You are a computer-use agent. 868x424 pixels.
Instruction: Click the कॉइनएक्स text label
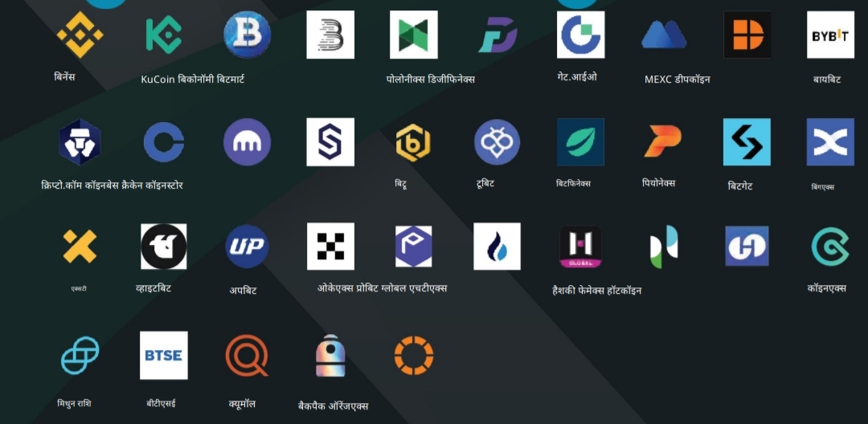[x=826, y=288]
